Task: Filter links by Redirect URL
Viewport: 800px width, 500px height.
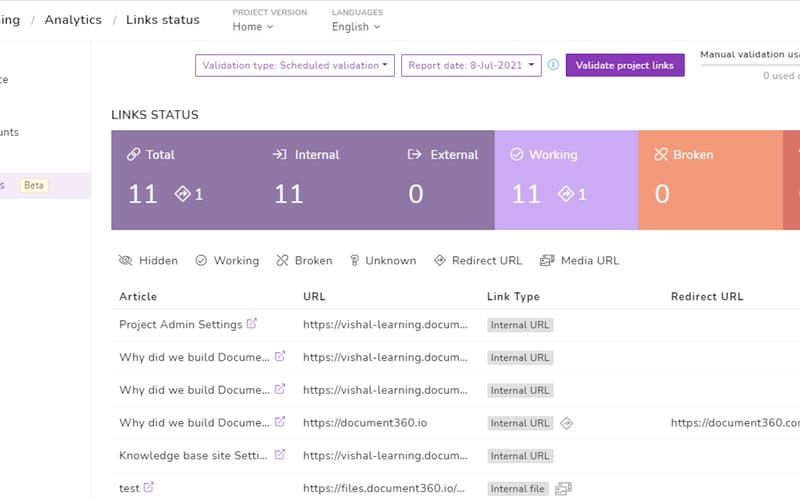Action: 478,261
